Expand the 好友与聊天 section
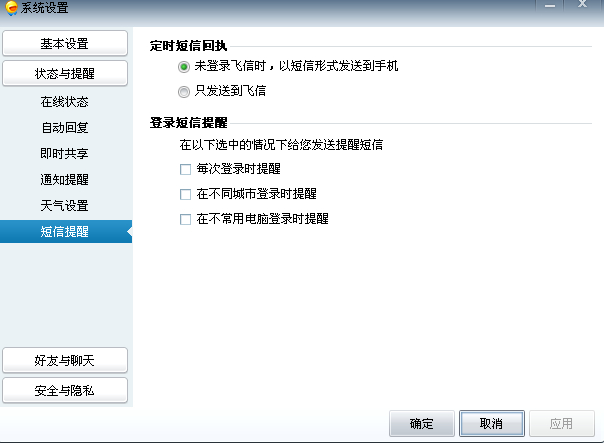Screen dimensions: 604x444 [x=65, y=360]
